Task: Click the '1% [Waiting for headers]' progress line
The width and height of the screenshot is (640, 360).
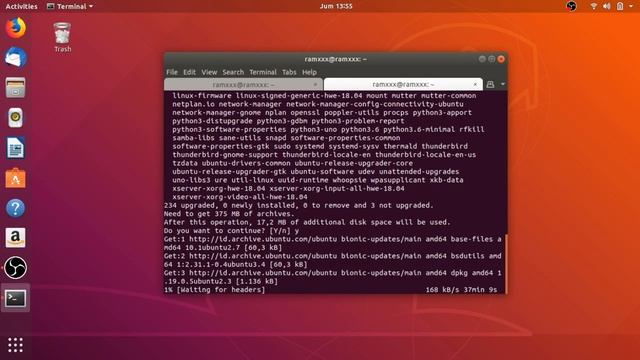Action: (x=215, y=290)
